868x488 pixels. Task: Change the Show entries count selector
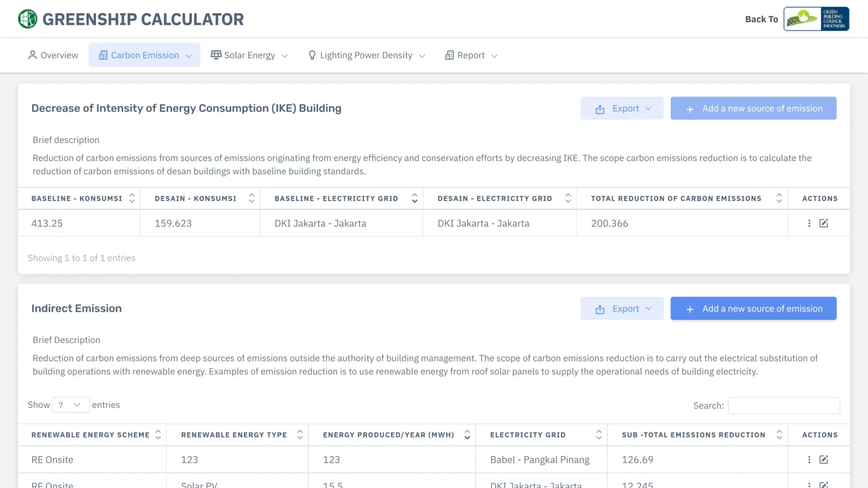[x=71, y=405]
